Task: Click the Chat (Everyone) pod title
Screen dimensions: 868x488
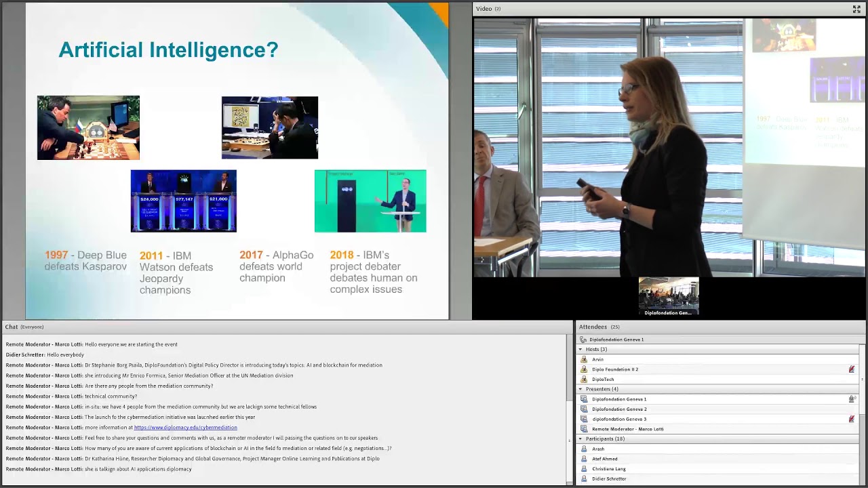Action: click(24, 327)
